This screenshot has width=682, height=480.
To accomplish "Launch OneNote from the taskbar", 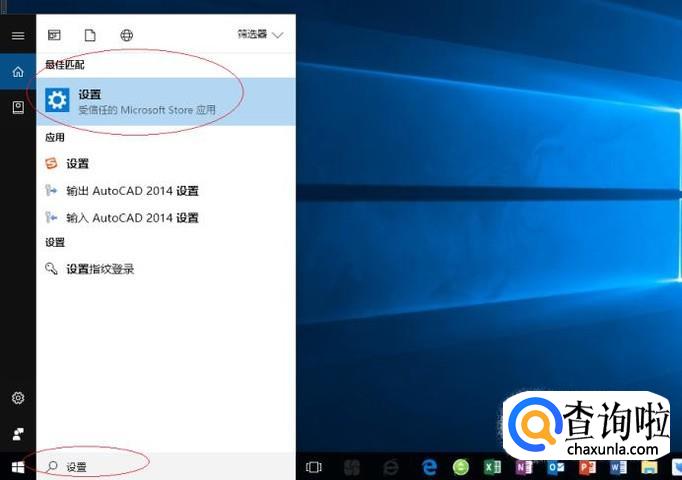I will pos(524,467).
